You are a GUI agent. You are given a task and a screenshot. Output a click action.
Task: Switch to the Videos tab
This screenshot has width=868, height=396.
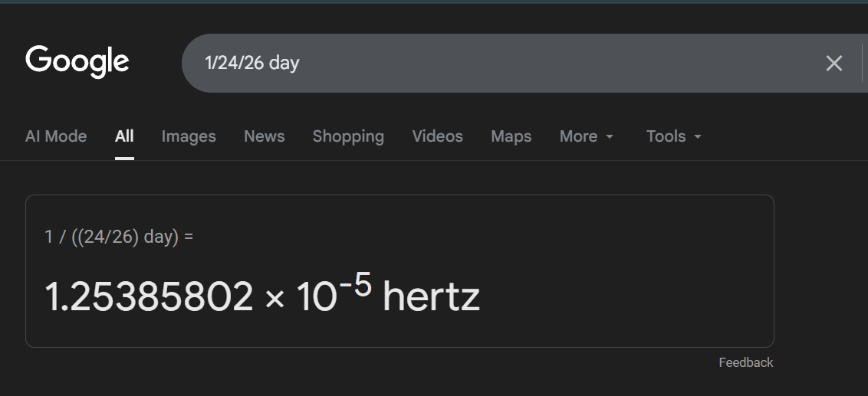(438, 136)
